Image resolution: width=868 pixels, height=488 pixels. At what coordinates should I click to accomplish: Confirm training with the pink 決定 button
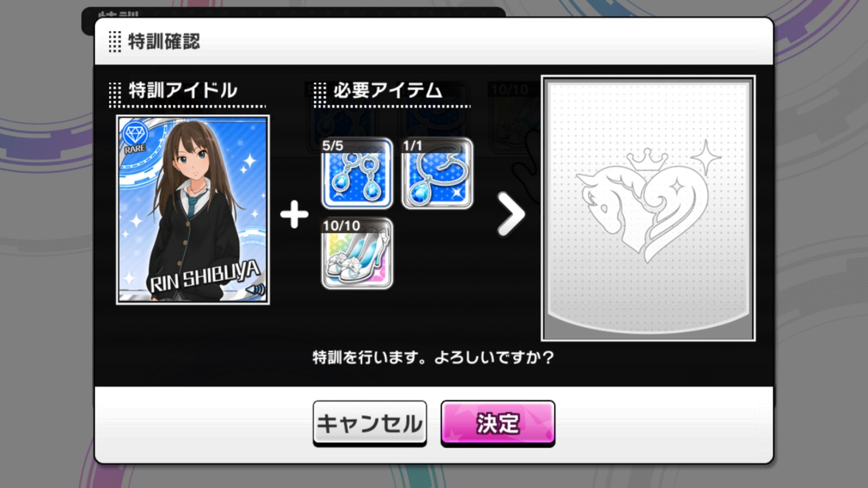click(498, 423)
